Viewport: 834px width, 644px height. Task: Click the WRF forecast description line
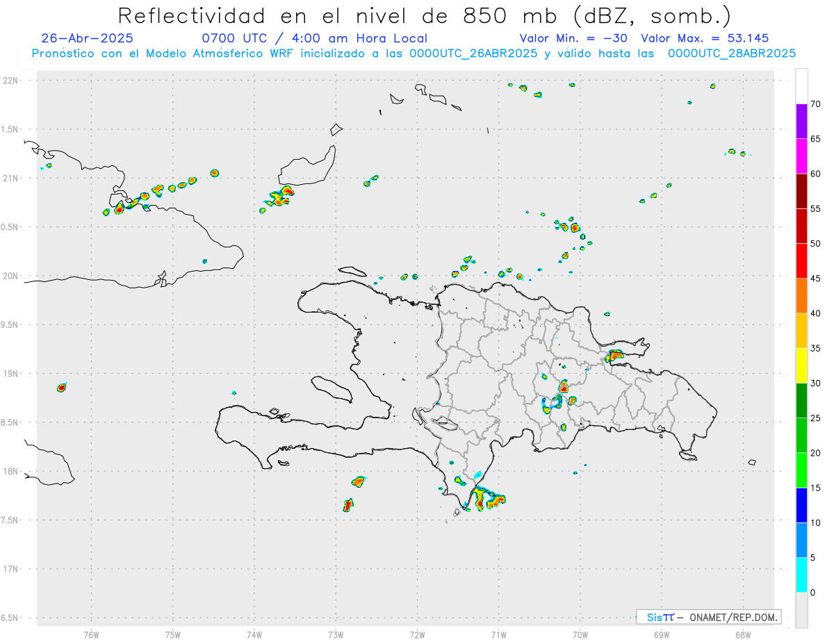pos(414,53)
